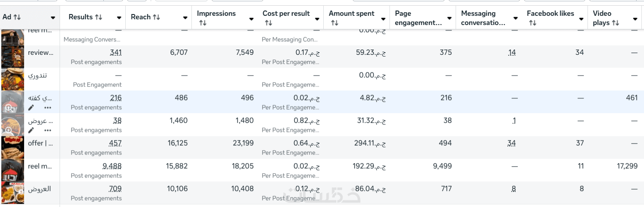Click sort arrows under Impressions header
This screenshot has width=644, height=207.
(202, 23)
